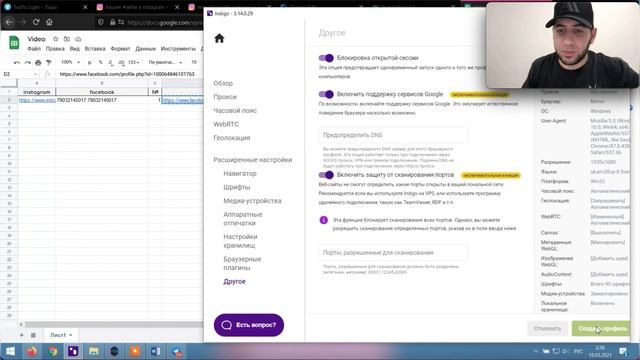Close the Traffic Light browser tab
Viewport: 640px width, 360px height.
click(x=85, y=7)
